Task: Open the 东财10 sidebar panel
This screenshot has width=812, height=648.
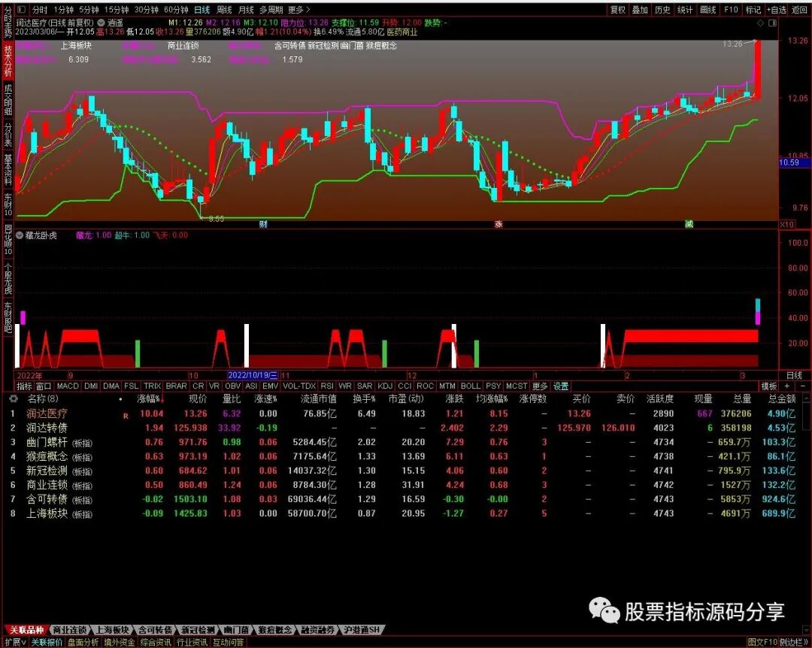Action: pyautogui.click(x=8, y=204)
